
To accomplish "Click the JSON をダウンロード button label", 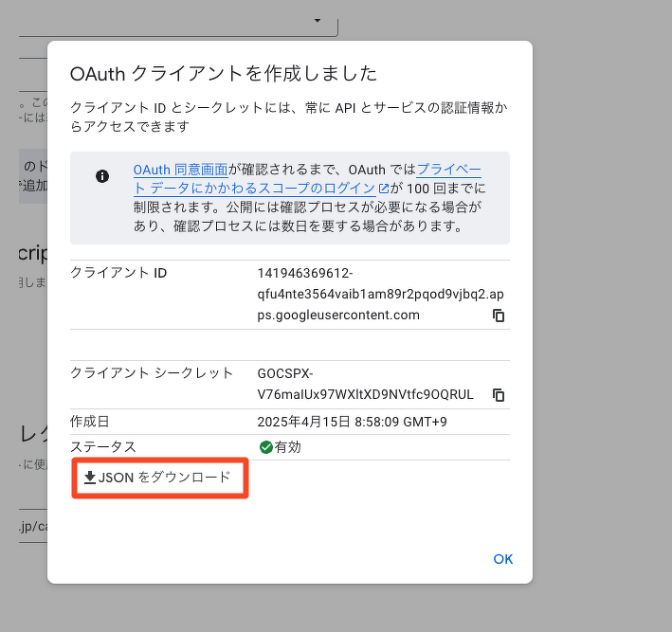I will tap(164, 478).
